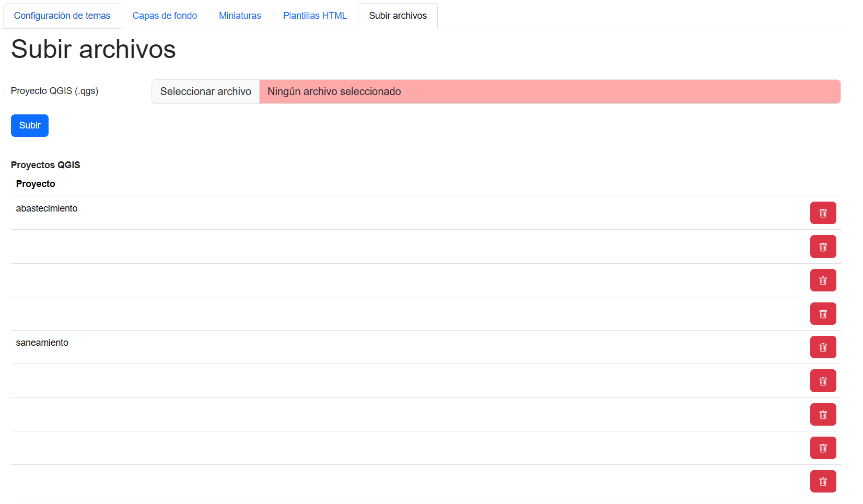Delete the saneamiento project

click(823, 347)
